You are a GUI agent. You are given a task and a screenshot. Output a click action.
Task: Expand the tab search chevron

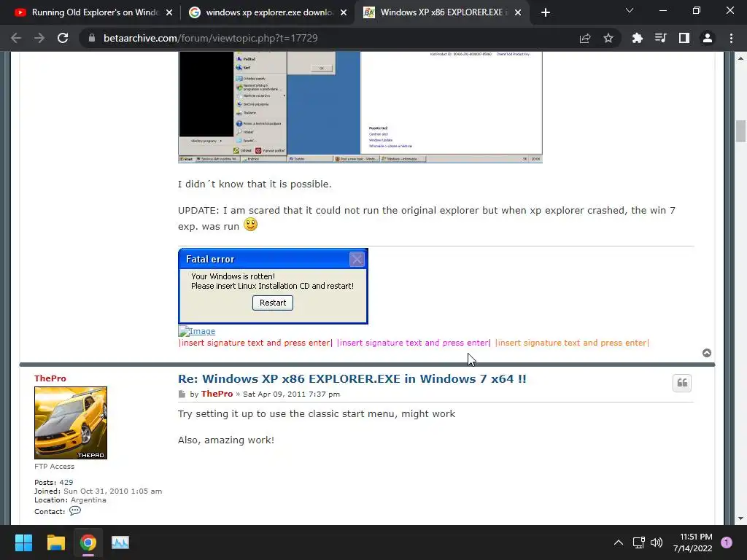[630, 10]
